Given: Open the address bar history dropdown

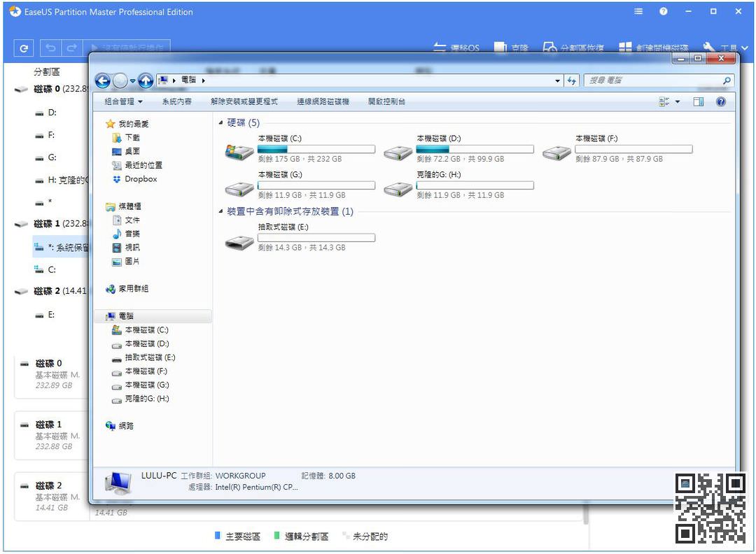Looking at the screenshot, I should [x=557, y=80].
